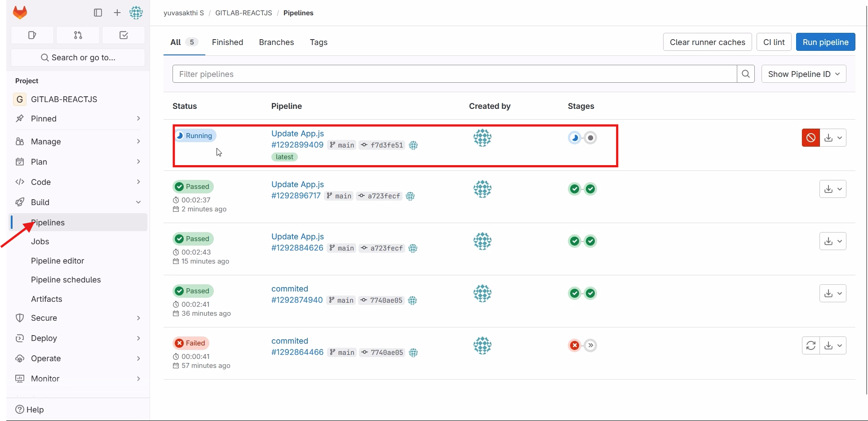The image size is (868, 421).
Task: Open the issues icon button in sidebar
Action: [32, 35]
